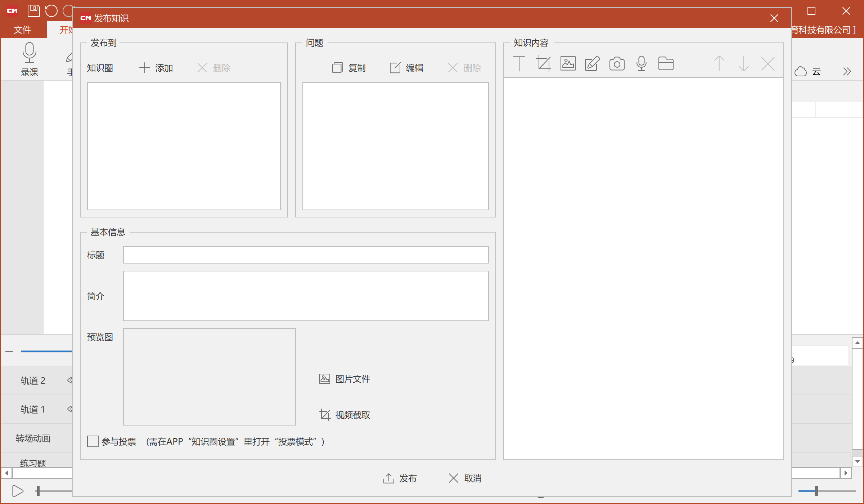Open the 文件 menu in main window
Screen dimensions: 864x504
coord(22,30)
